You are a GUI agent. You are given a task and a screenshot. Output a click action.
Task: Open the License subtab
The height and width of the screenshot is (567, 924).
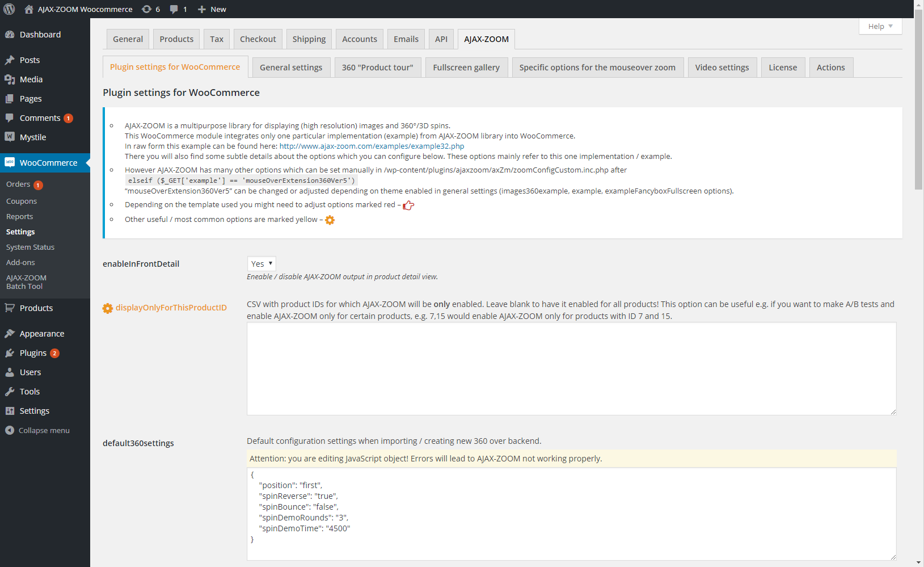[x=783, y=68]
